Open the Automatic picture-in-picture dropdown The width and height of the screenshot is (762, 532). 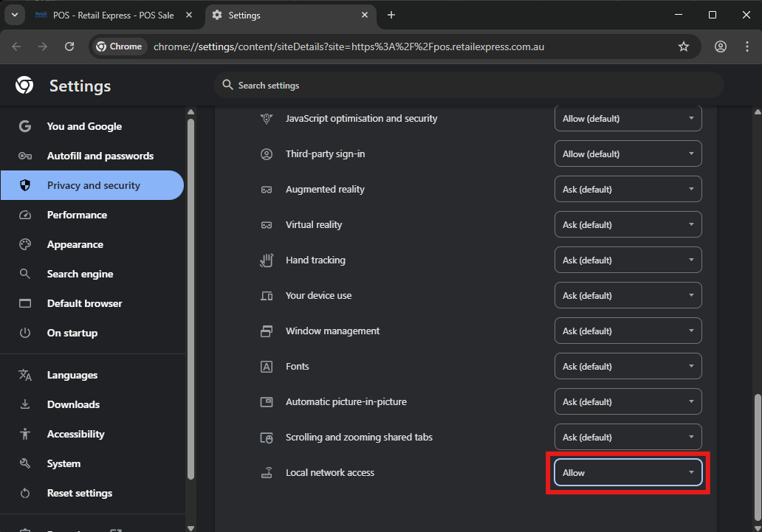628,402
